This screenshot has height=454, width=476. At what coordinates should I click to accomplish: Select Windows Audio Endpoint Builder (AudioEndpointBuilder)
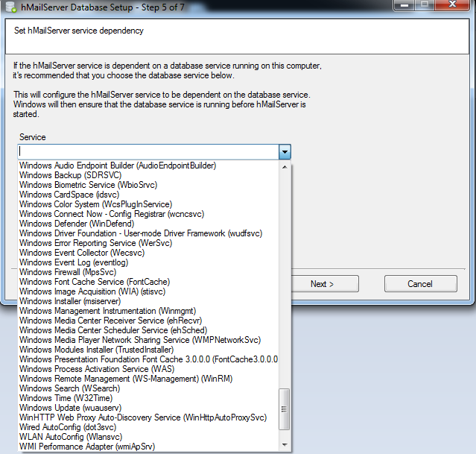point(148,165)
